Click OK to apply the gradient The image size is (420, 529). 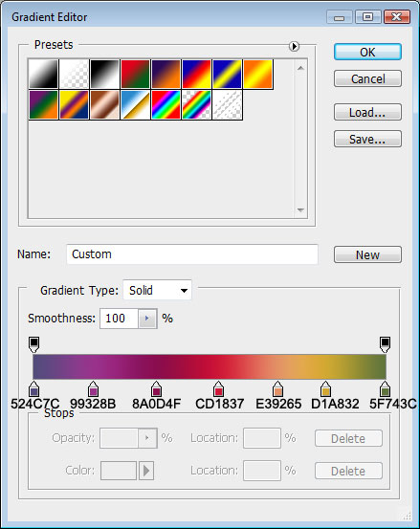[367, 52]
